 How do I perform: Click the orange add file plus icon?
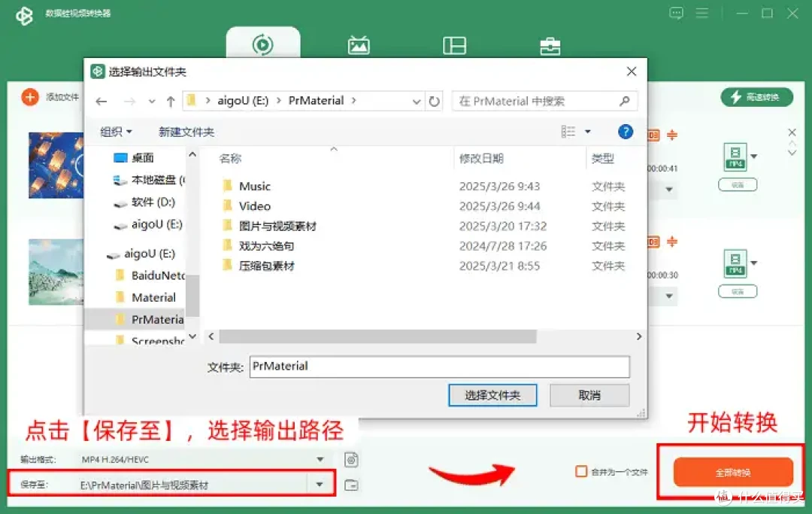click(x=30, y=97)
